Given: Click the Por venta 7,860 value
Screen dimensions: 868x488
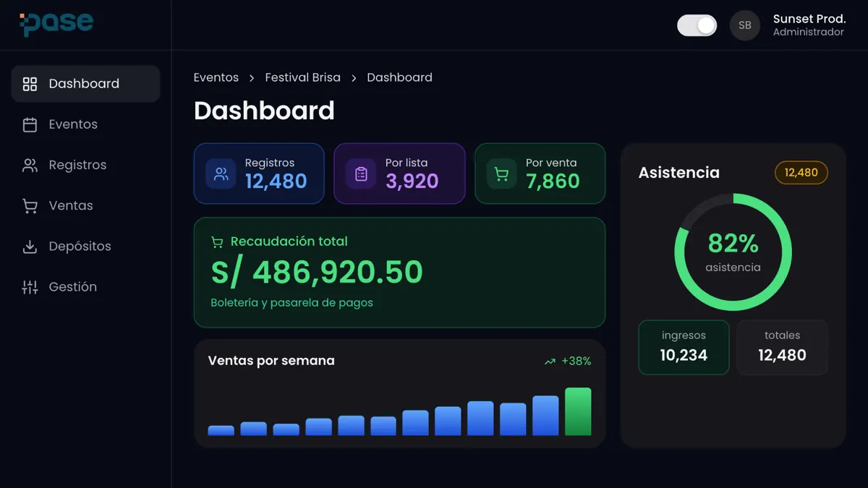Looking at the screenshot, I should 553,181.
